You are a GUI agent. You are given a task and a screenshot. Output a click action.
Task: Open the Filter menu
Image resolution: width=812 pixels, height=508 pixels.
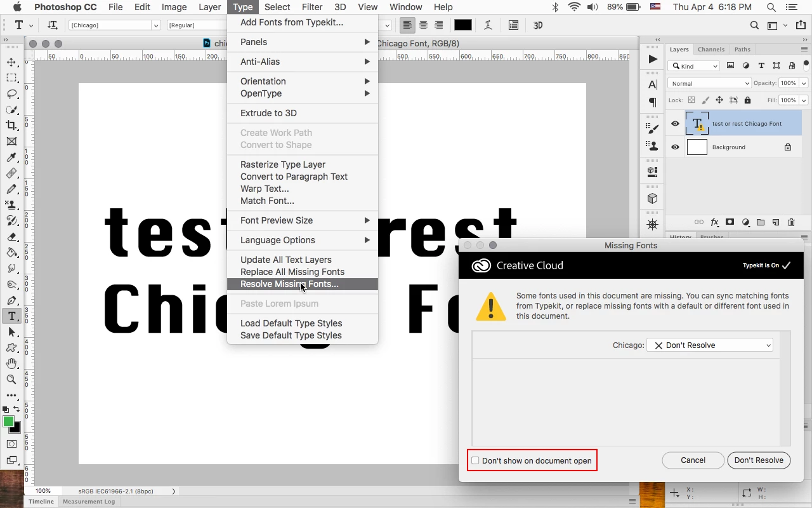coord(311,7)
